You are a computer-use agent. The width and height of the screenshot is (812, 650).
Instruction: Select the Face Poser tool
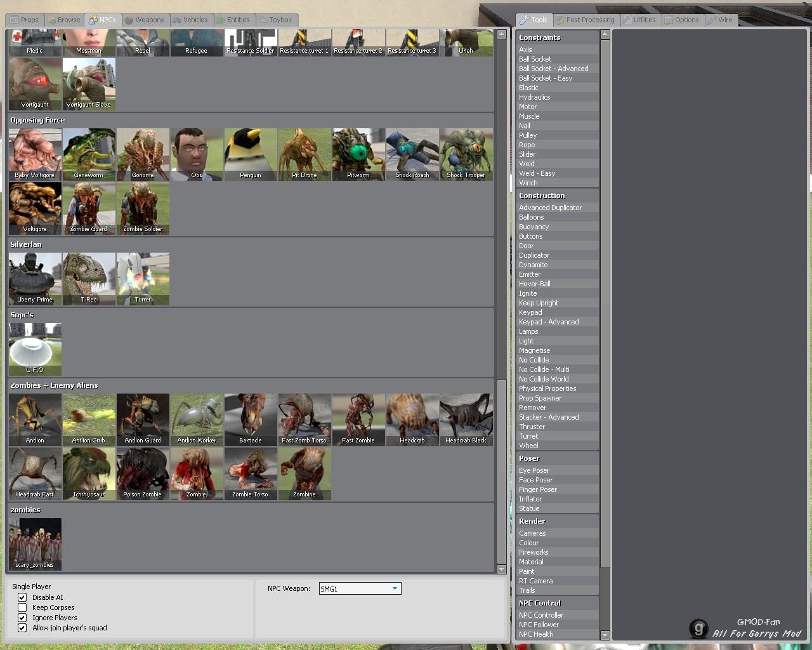[558, 480]
